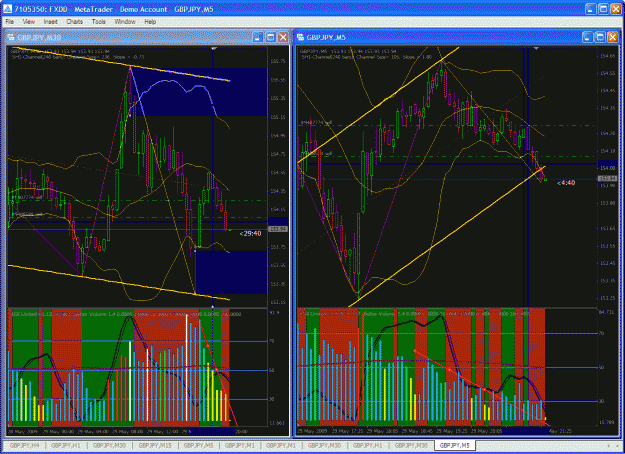Switch to the GBPJPY,H4 chart tab

[24, 445]
